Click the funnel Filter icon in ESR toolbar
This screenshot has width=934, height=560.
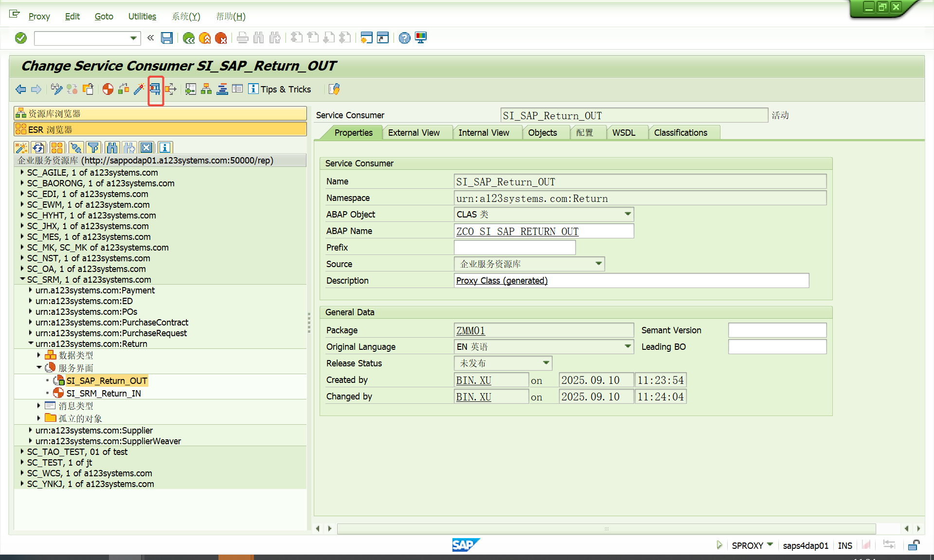[93, 148]
